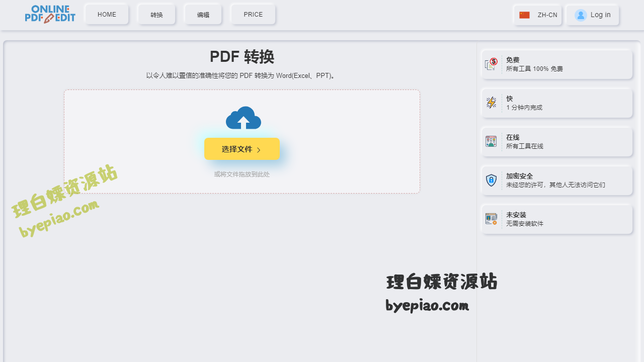Open the 转换 menu

coord(156,15)
